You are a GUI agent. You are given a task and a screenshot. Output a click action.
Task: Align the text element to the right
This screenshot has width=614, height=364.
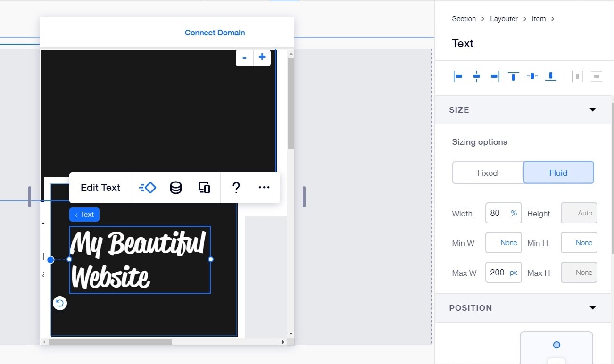(x=495, y=76)
